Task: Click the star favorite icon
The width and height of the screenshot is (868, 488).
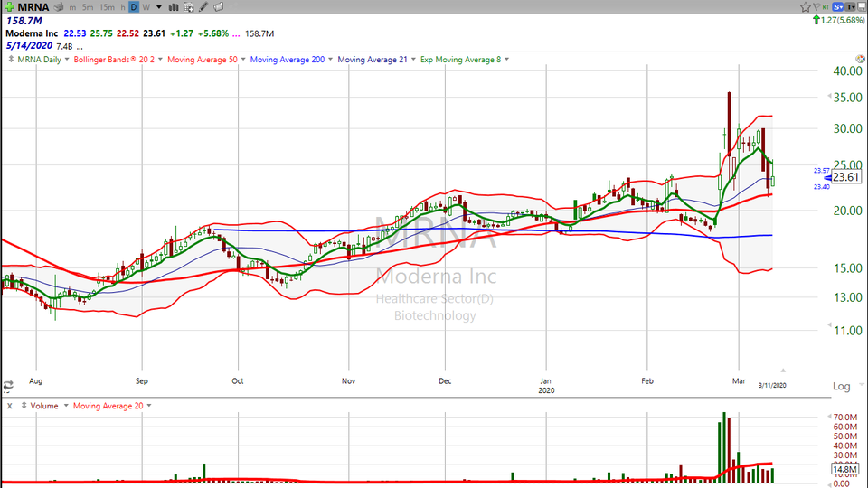Action: [806, 7]
